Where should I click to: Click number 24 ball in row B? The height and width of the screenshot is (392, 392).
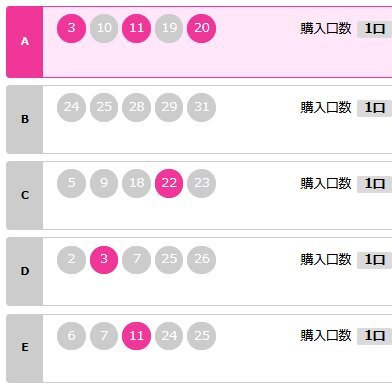[71, 107]
